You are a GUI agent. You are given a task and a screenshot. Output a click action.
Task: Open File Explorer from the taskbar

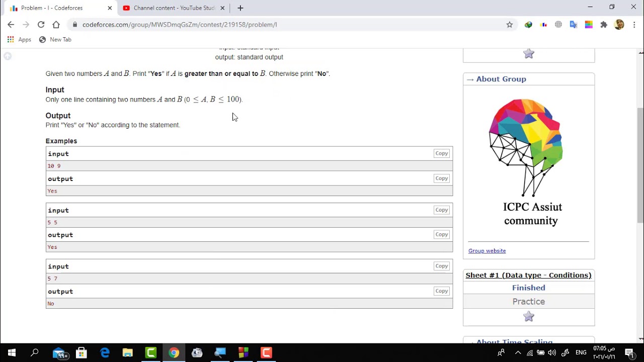pos(128,352)
